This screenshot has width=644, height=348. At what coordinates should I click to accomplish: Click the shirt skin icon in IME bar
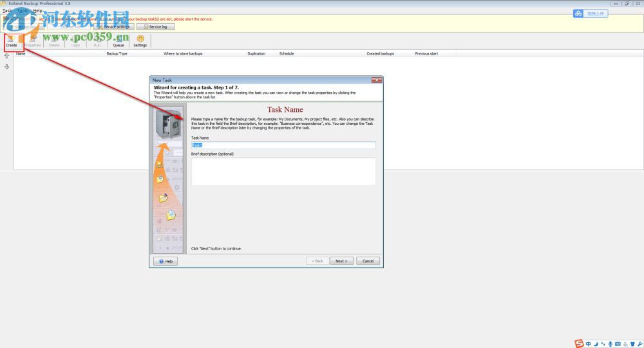(632, 344)
